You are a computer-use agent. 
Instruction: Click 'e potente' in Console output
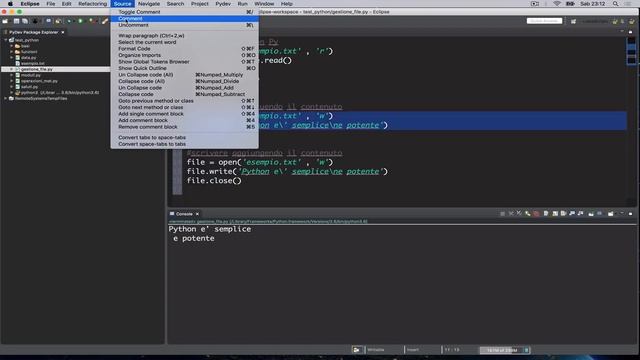point(194,238)
